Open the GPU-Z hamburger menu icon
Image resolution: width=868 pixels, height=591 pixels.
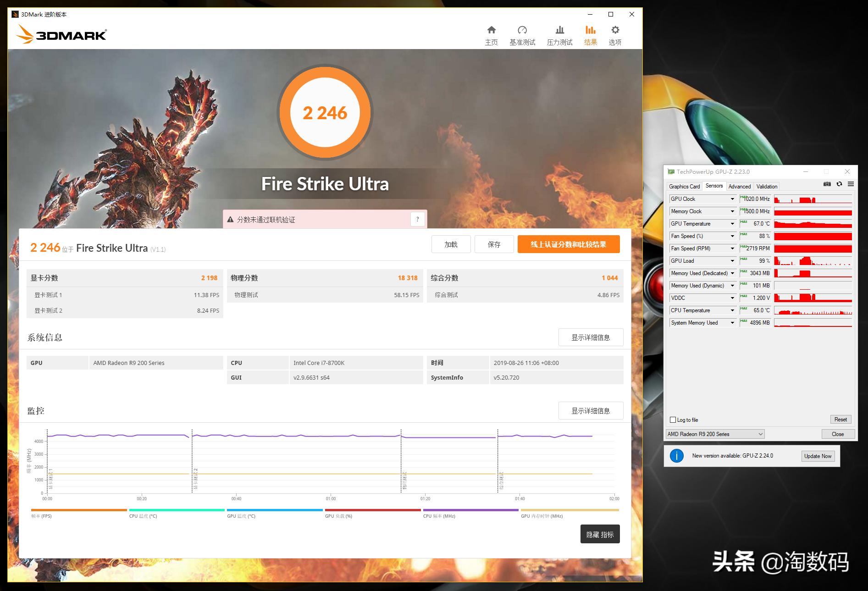coord(851,184)
